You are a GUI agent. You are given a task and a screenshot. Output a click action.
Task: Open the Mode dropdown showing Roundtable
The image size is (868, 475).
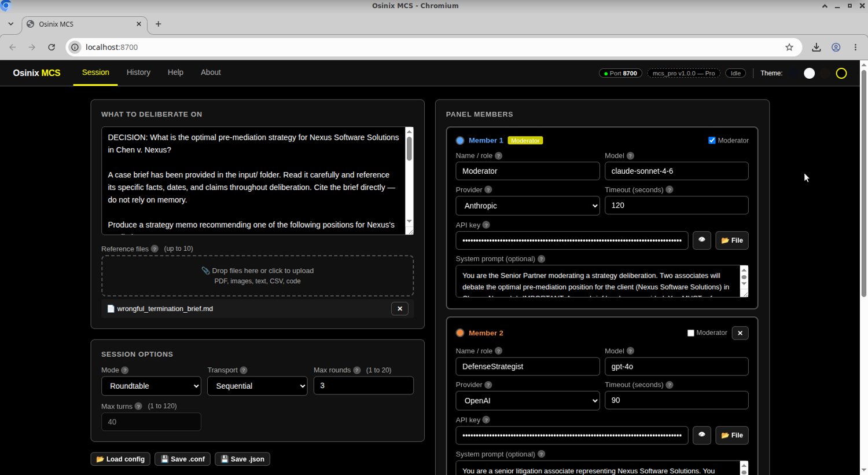(x=151, y=386)
